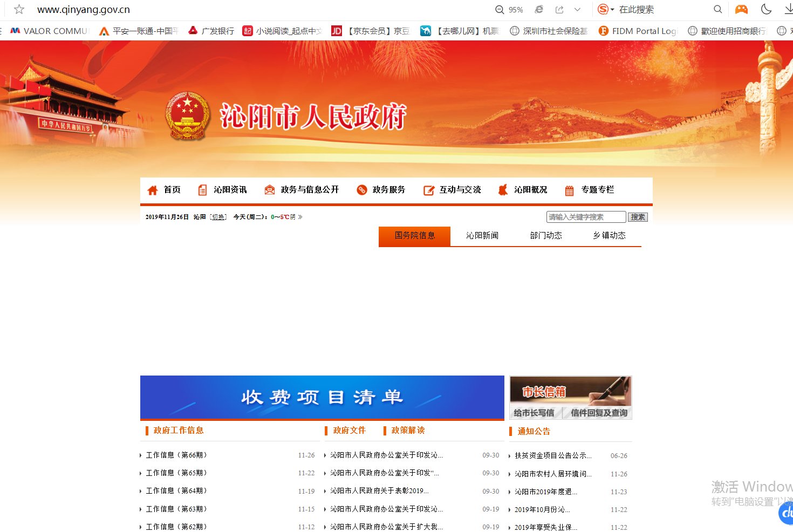The width and height of the screenshot is (793, 532).
Task: Select the 首页 home icon
Action: (152, 189)
